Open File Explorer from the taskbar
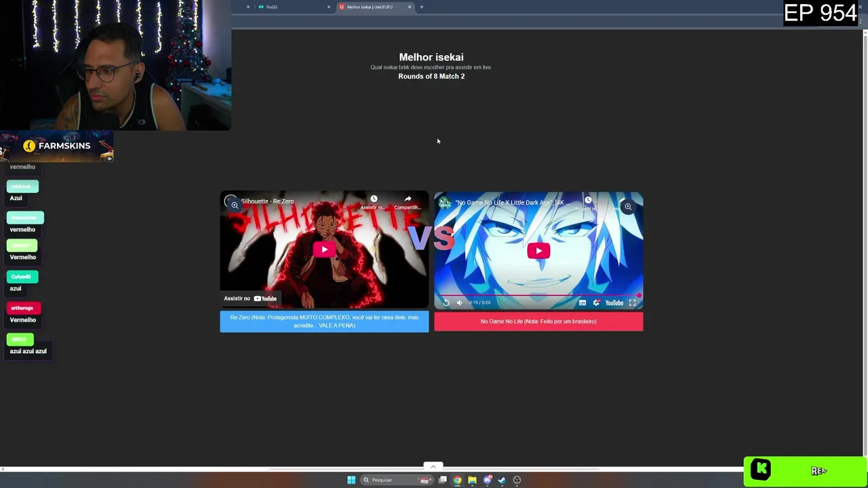Screen dimensions: 868x488 [x=472, y=480]
